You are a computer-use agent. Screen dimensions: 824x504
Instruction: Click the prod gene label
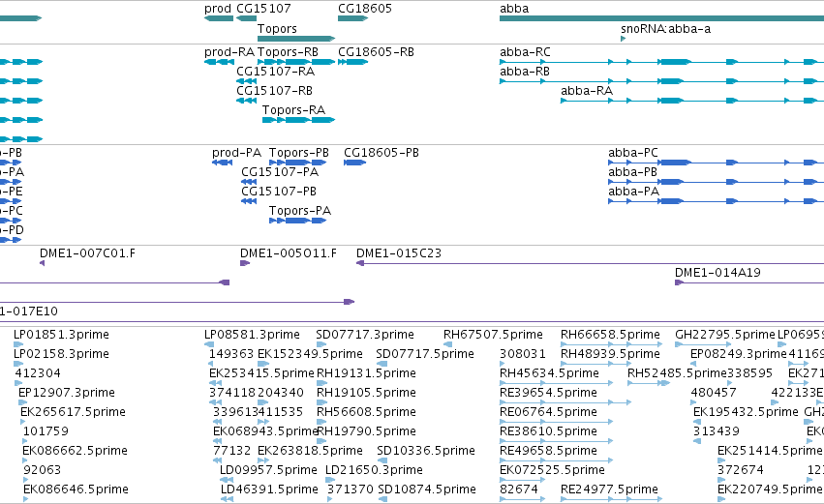point(218,9)
